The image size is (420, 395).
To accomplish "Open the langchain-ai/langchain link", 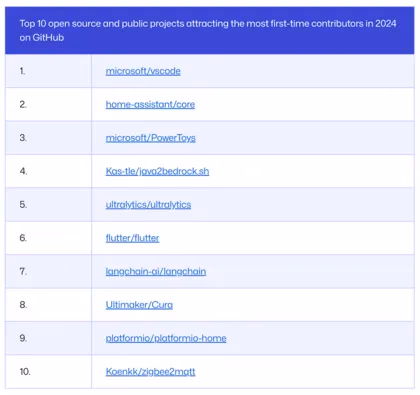I will 156,271.
